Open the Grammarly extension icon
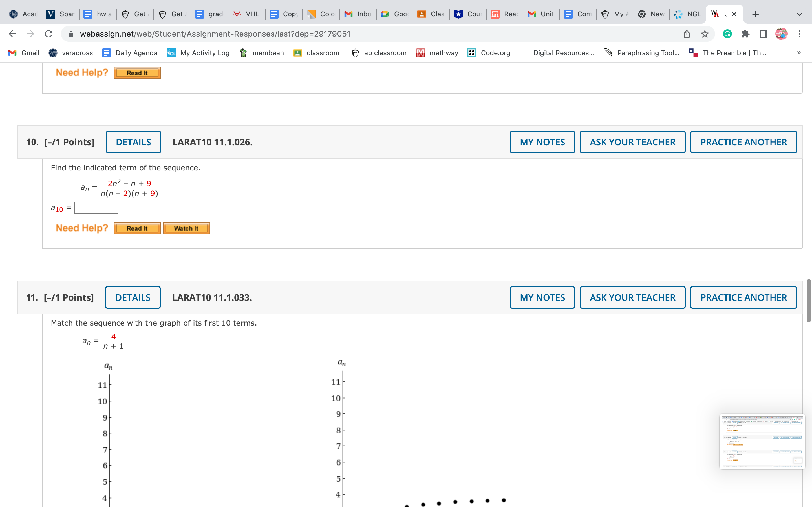The width and height of the screenshot is (812, 507). tap(727, 34)
